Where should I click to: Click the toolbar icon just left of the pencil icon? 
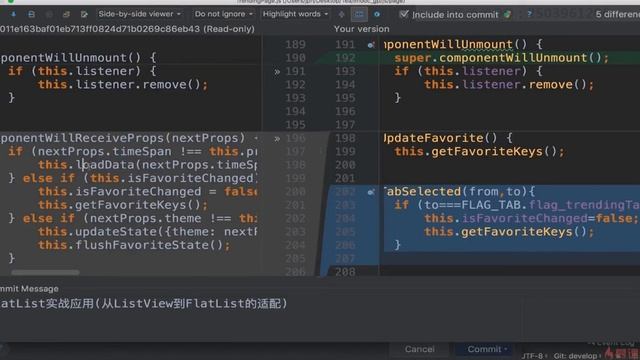66,14
